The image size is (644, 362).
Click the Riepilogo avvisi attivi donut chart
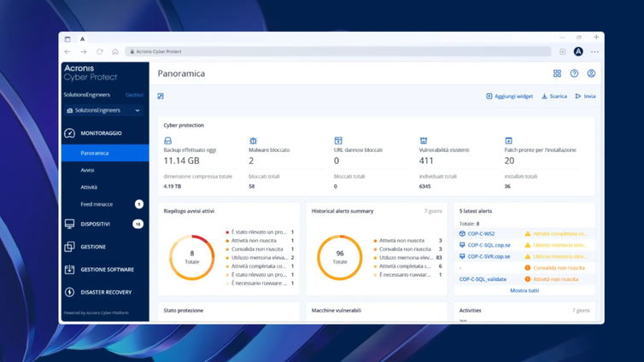click(192, 257)
